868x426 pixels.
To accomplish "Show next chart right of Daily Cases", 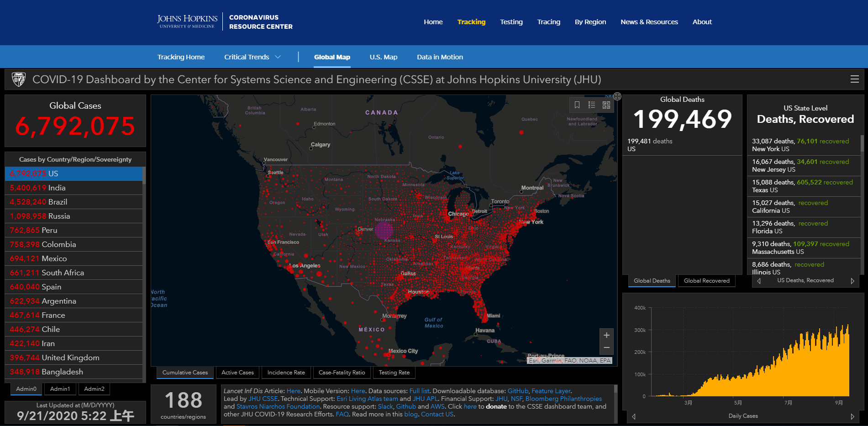I will coord(852,416).
